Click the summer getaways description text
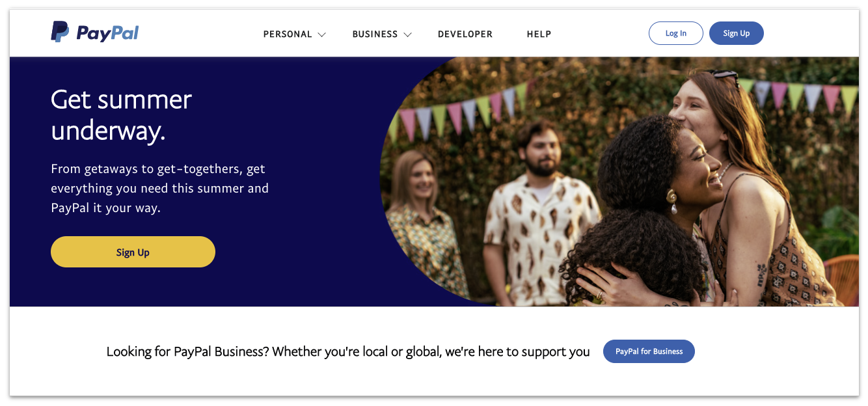The height and width of the screenshot is (406, 868). click(x=159, y=187)
